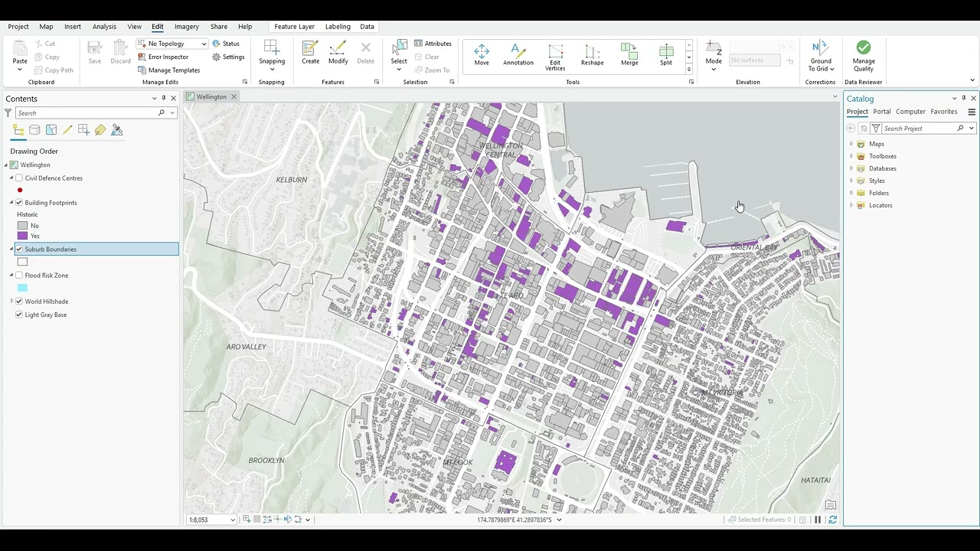The image size is (980, 551).
Task: Click the Ground To Grid button
Action: [x=821, y=55]
